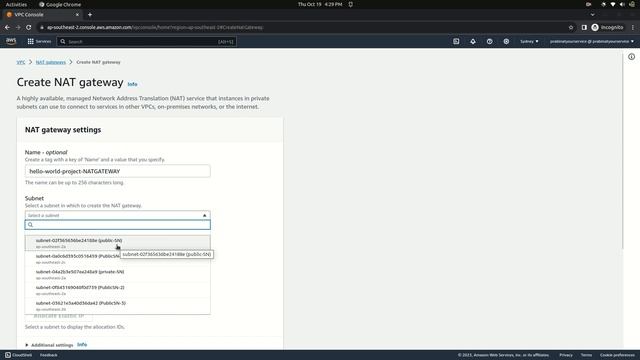Switch to the VPC Console tab
Screen dimensions: 640x360
pos(42,15)
